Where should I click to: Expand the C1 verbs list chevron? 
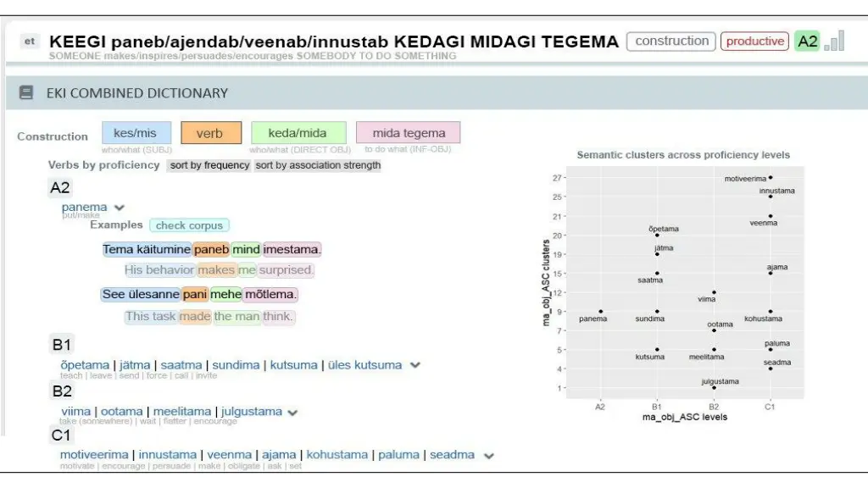tap(489, 456)
